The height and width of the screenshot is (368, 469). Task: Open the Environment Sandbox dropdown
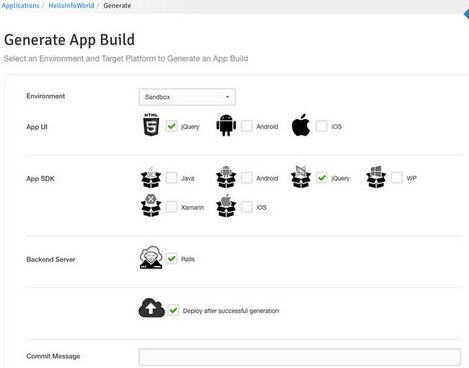click(x=187, y=97)
